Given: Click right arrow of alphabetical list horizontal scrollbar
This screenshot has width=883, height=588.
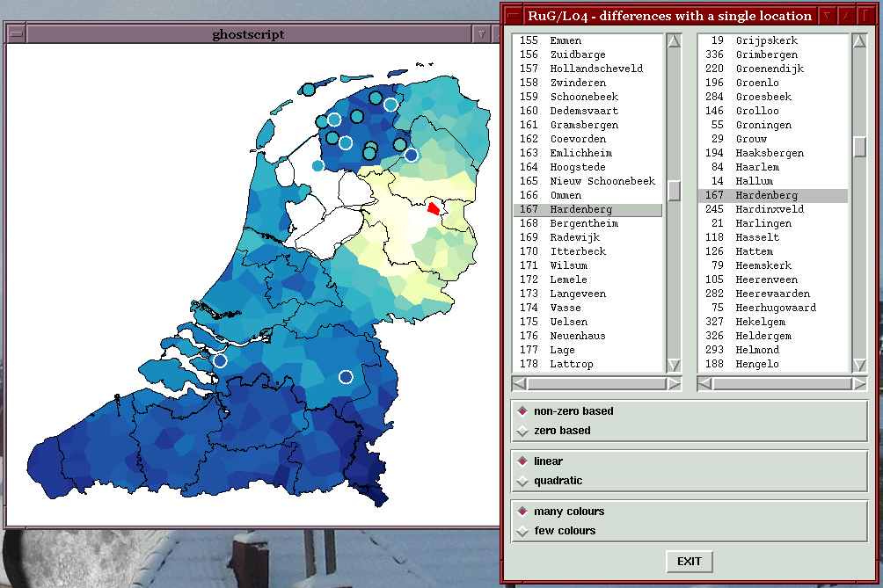Looking at the screenshot, I should (859, 384).
